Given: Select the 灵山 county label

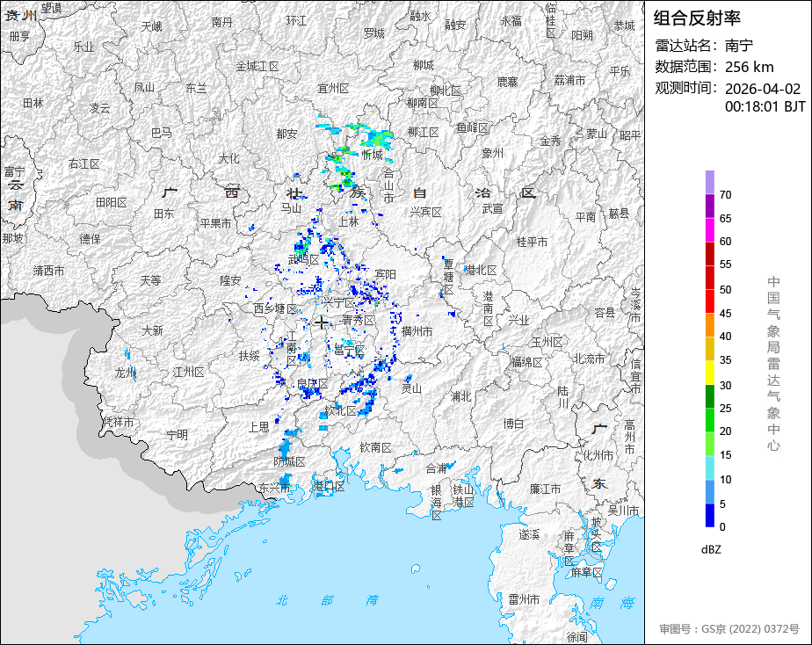Looking at the screenshot, I should tap(411, 388).
